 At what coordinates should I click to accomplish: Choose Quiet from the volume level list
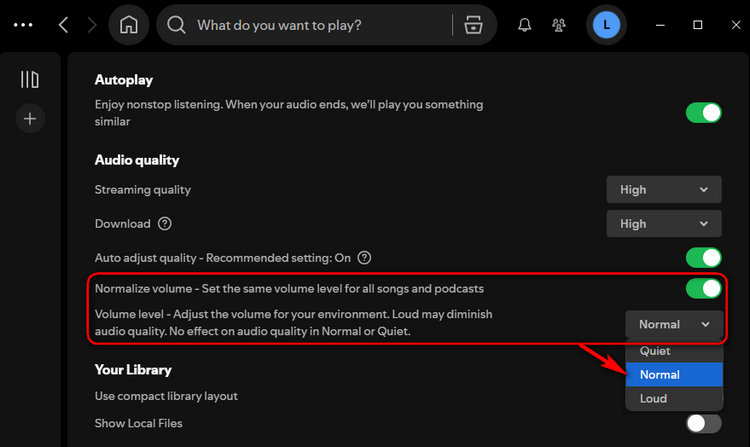[674, 350]
